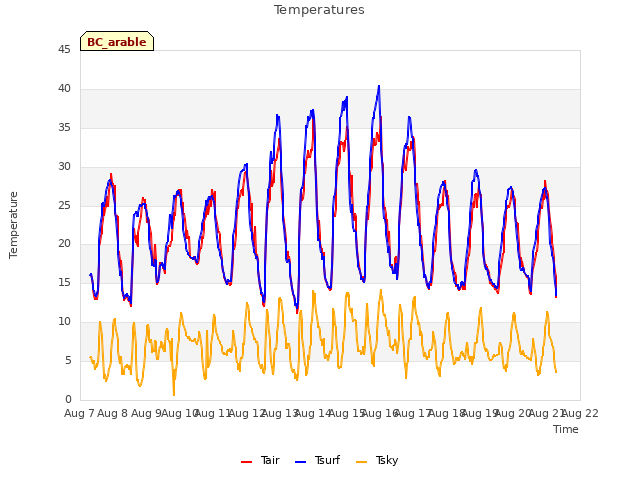Viewport: 640px width, 480px height.
Task: Click the lowest orange Tsky dip near zero
Action: [x=174, y=395]
